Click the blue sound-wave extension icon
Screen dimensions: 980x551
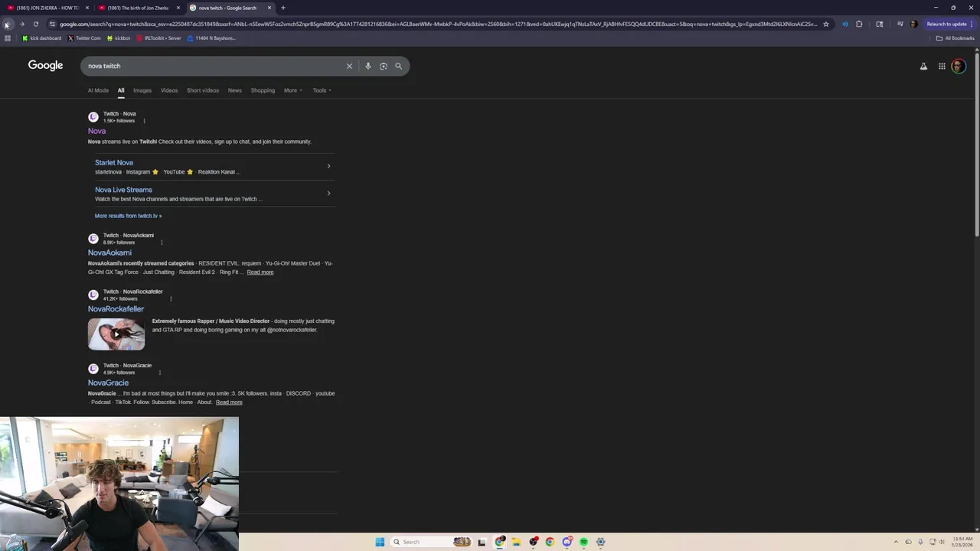845,24
